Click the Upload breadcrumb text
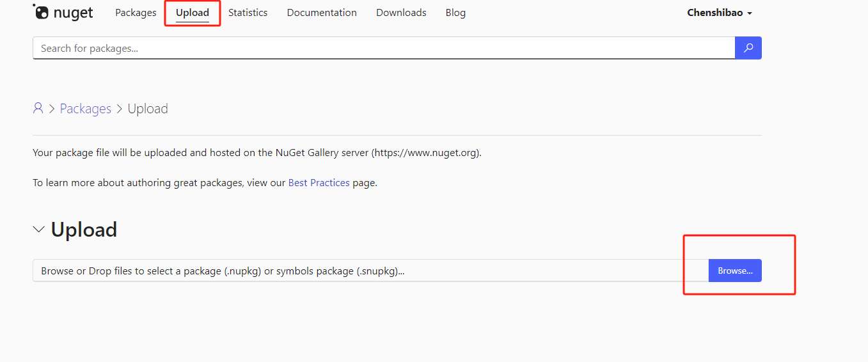The height and width of the screenshot is (362, 868). [x=148, y=109]
